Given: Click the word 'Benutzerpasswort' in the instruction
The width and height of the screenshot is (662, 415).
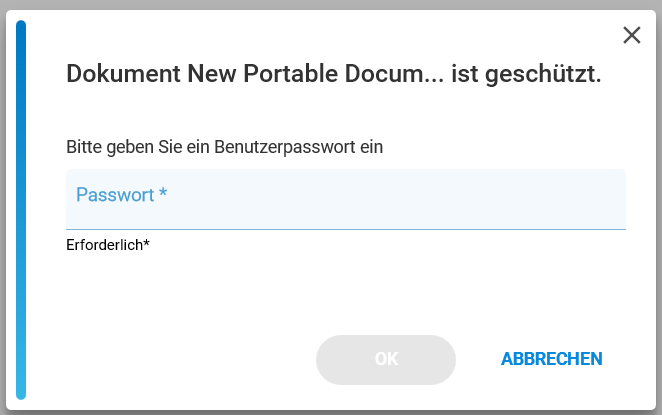Looking at the screenshot, I should 285,147.
